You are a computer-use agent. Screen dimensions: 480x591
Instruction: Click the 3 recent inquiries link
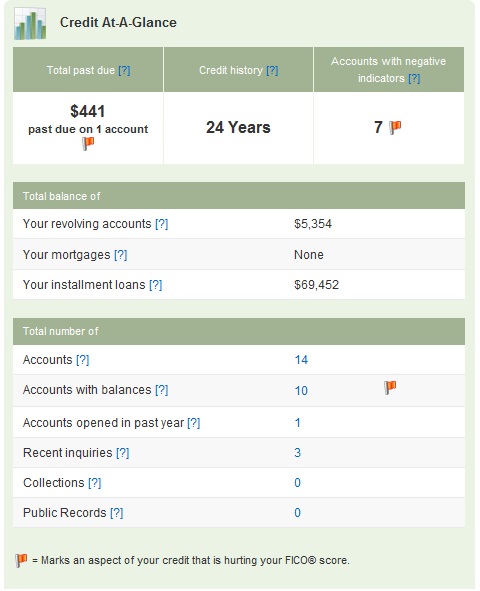click(298, 453)
